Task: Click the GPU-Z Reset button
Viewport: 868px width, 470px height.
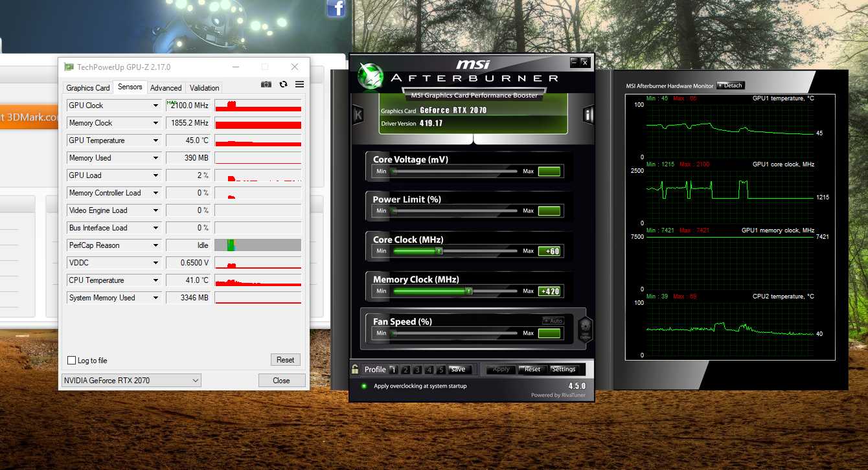Action: pyautogui.click(x=286, y=360)
